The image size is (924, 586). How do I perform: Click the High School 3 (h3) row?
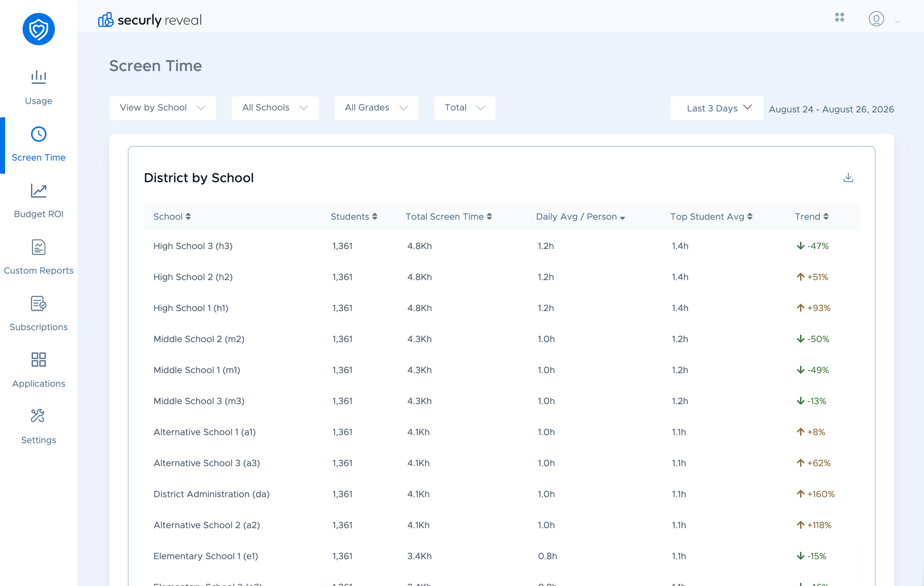pyautogui.click(x=501, y=246)
